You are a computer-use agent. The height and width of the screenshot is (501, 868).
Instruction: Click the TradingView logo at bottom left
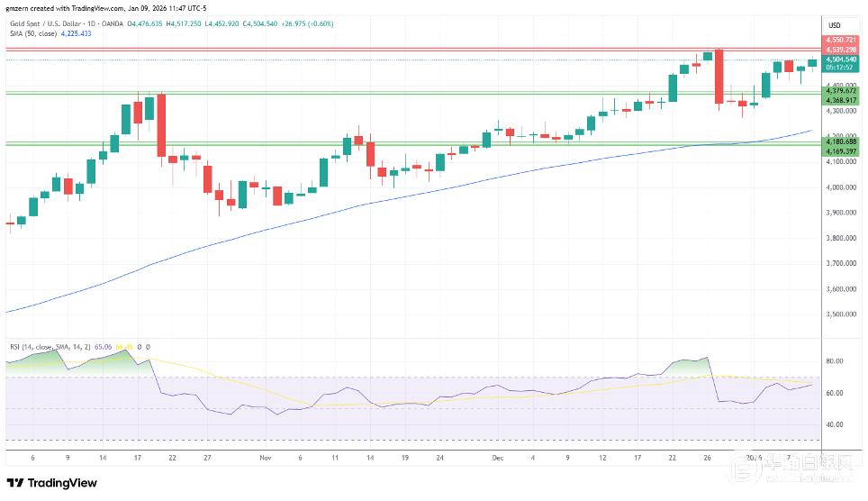[52, 483]
